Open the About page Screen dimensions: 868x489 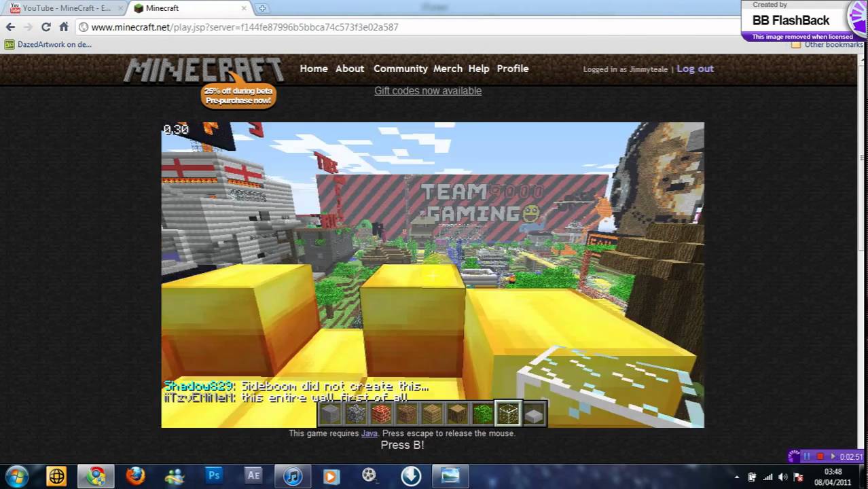(350, 69)
